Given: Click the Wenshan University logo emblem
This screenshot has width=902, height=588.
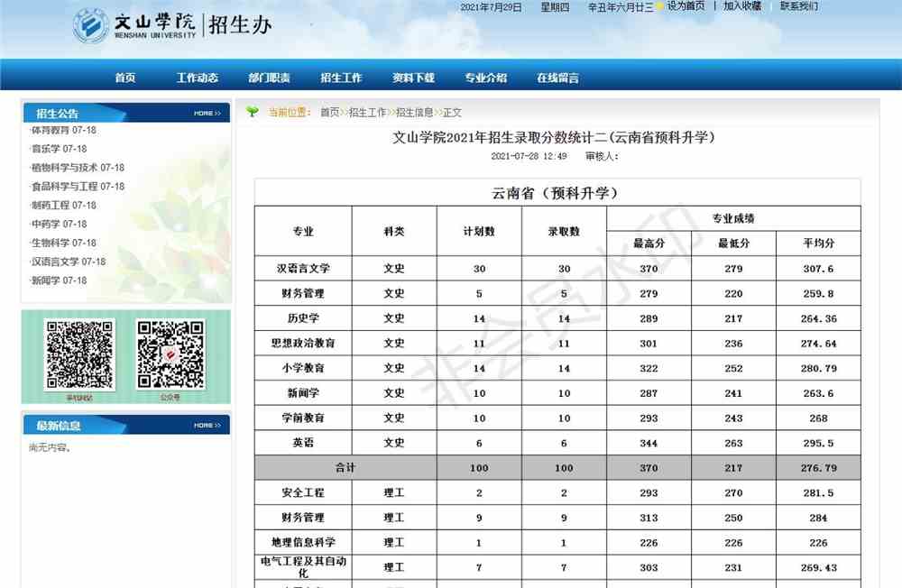Looking at the screenshot, I should (90, 25).
